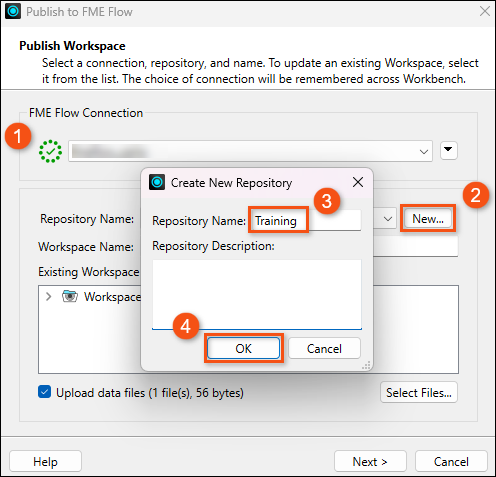The image size is (496, 477).
Task: Open Help for Publish to FME Flow
Action: tap(45, 461)
